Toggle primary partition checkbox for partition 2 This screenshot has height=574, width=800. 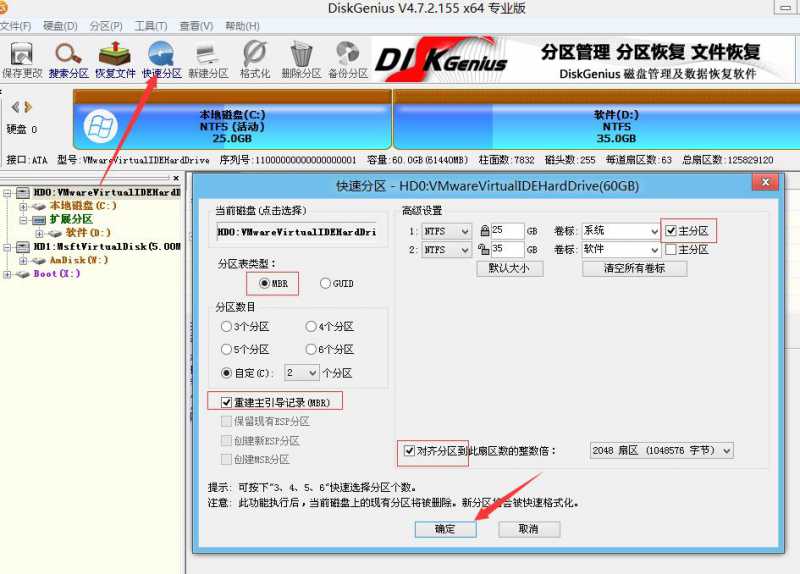tap(671, 249)
